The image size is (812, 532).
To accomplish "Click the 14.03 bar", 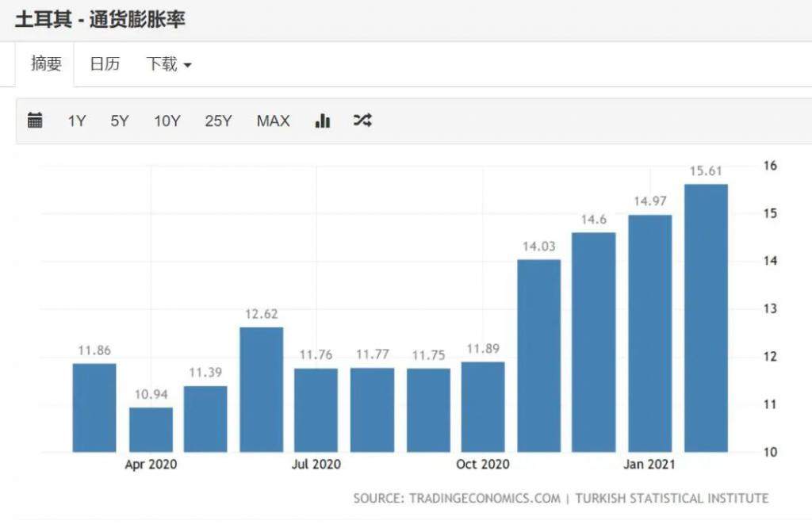I will 539,356.
